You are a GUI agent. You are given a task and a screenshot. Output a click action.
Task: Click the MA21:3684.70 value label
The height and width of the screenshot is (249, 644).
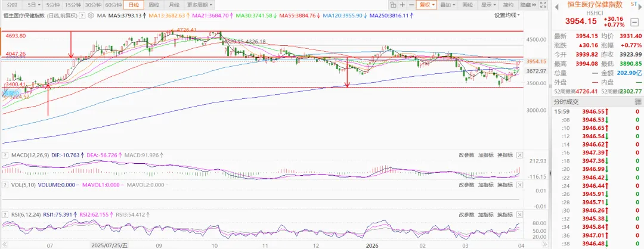click(212, 15)
